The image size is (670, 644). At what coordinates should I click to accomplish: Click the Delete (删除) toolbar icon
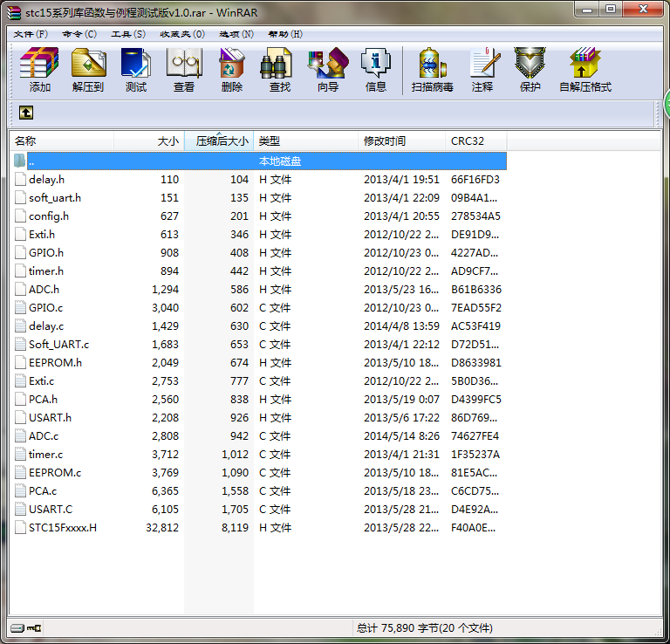point(231,70)
